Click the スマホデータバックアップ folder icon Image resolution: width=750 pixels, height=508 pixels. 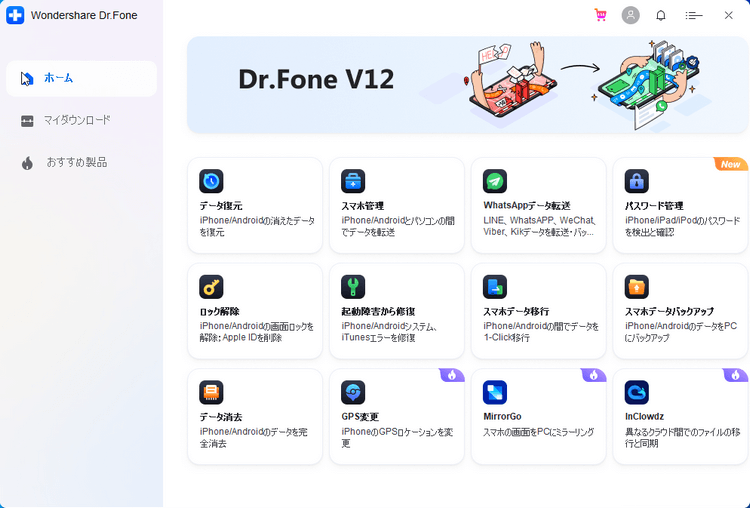637,287
